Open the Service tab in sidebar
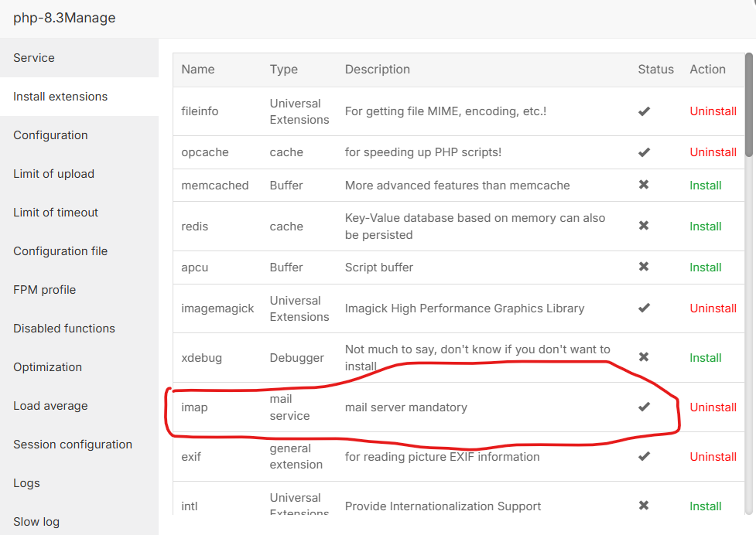 (34, 58)
